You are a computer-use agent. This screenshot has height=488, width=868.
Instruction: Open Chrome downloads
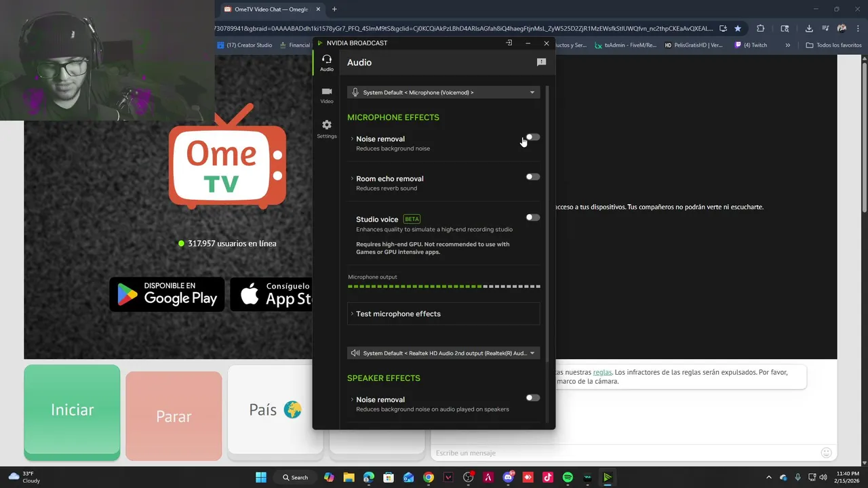point(809,28)
